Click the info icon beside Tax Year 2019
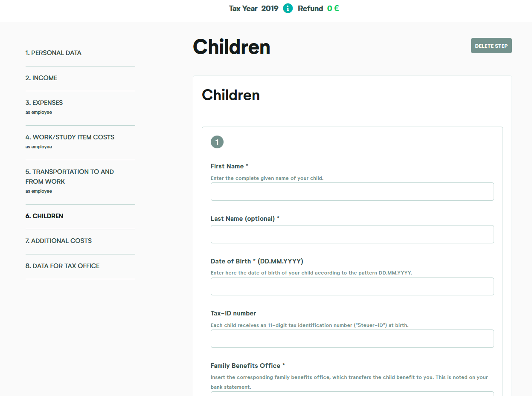The height and width of the screenshot is (396, 532). pos(288,9)
